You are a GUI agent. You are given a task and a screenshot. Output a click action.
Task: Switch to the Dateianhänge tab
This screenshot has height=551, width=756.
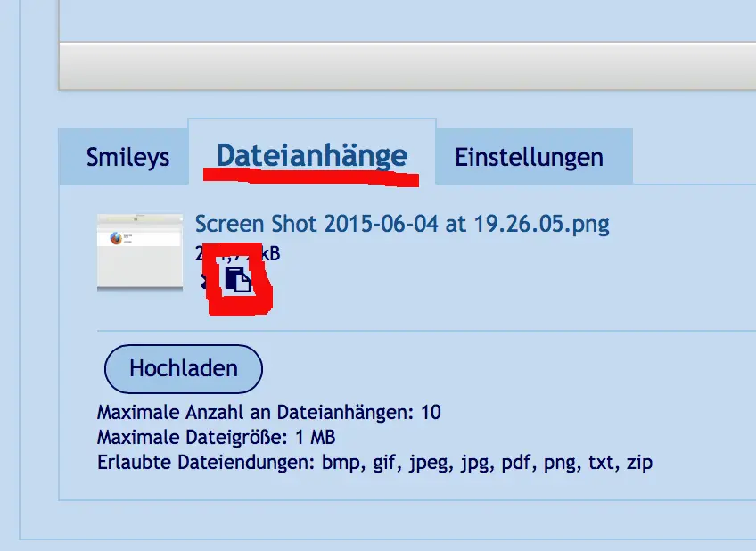(x=311, y=155)
